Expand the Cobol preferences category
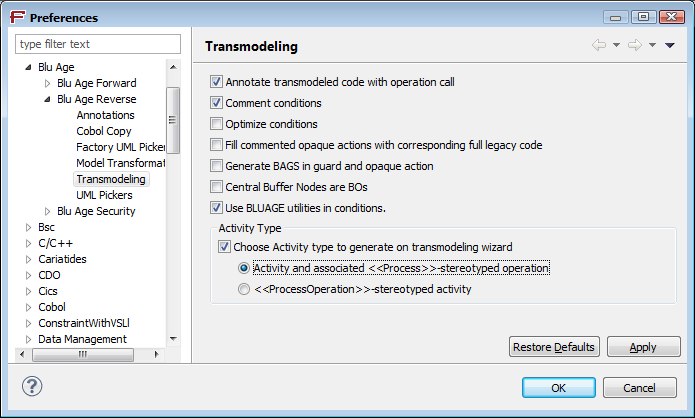The image size is (695, 418). tap(28, 307)
